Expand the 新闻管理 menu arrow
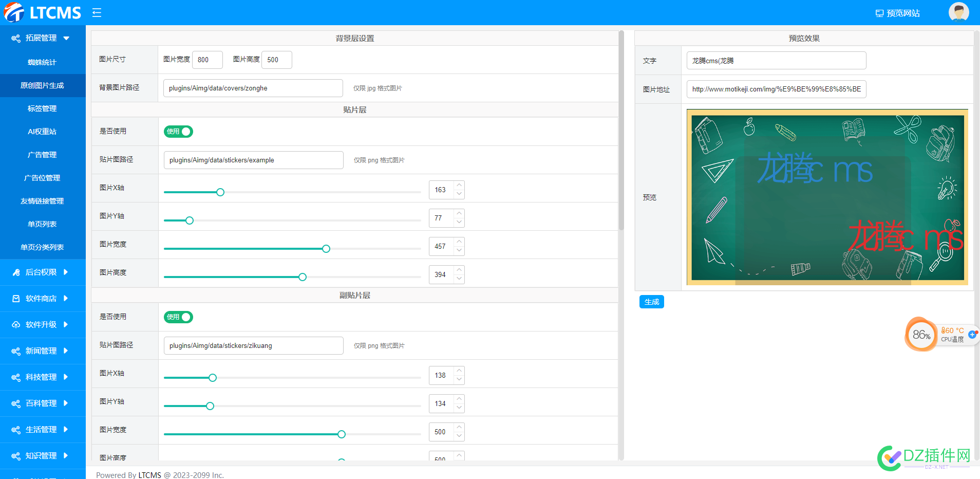 tap(66, 351)
